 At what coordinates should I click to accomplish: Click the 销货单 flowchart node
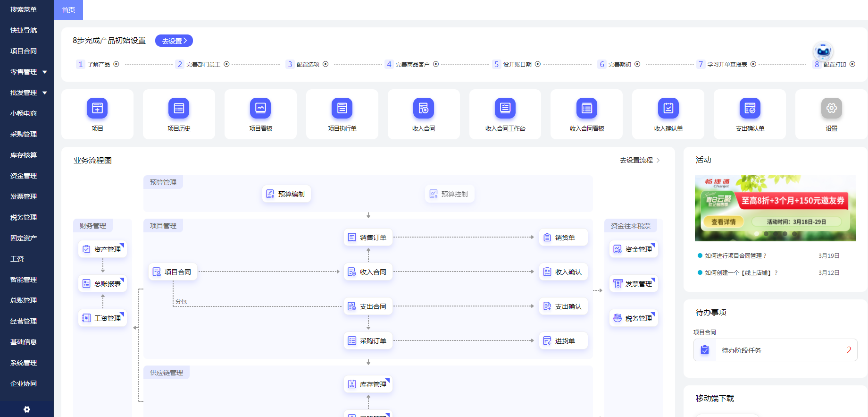tap(563, 237)
